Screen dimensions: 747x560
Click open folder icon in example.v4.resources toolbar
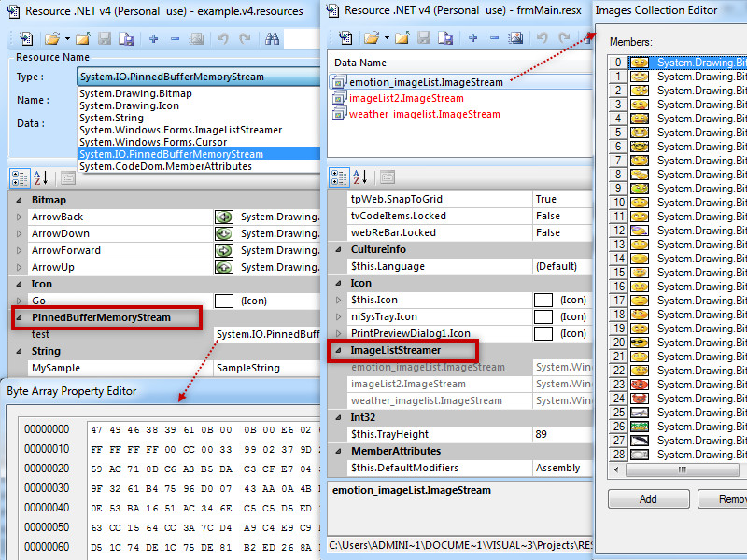tap(52, 38)
